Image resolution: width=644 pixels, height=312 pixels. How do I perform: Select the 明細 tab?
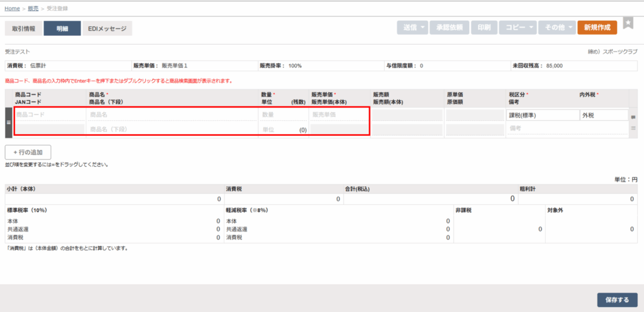tap(62, 28)
